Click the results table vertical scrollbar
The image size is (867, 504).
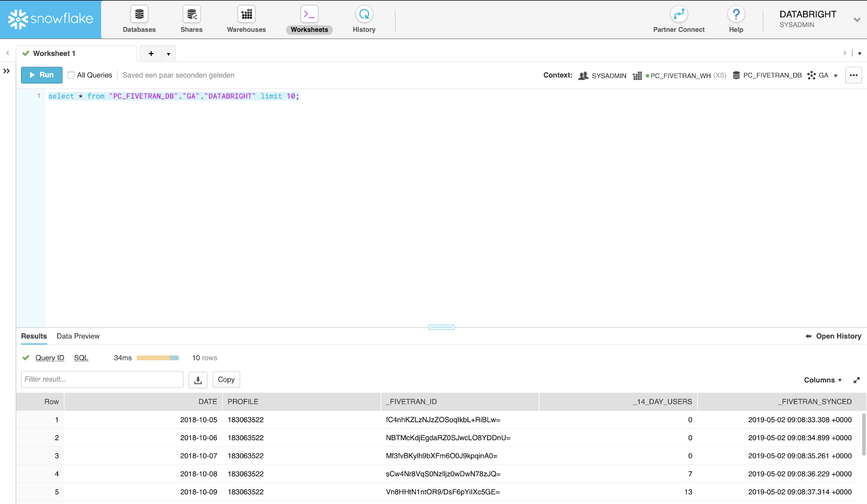click(864, 435)
